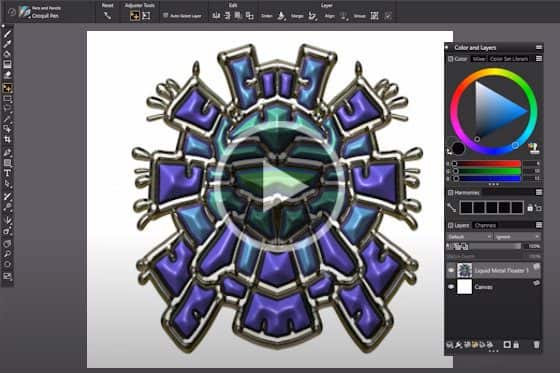Open the Ignore composite depth dropdown
This screenshot has height=373, width=560.
[518, 237]
